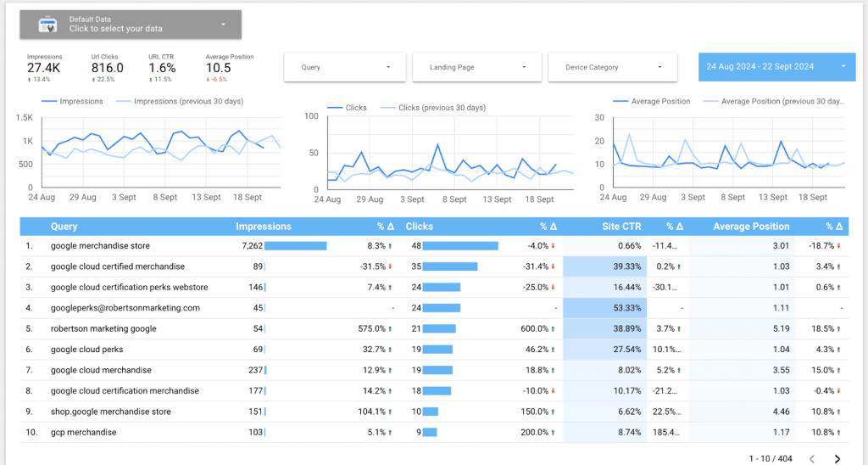Sort table by Clicks column header
Image resolution: width=868 pixels, height=465 pixels.
click(x=419, y=226)
